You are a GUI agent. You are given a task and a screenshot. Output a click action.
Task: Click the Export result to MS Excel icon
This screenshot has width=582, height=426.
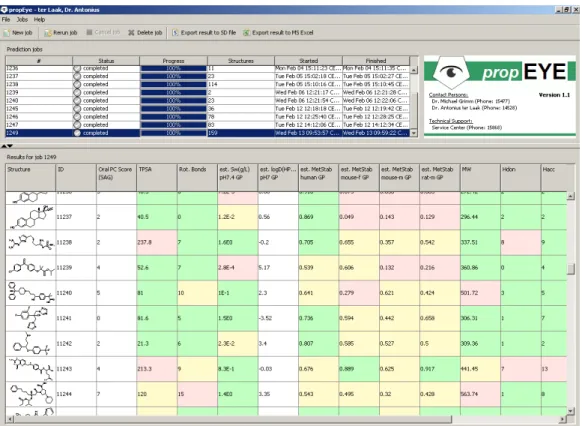coord(246,33)
